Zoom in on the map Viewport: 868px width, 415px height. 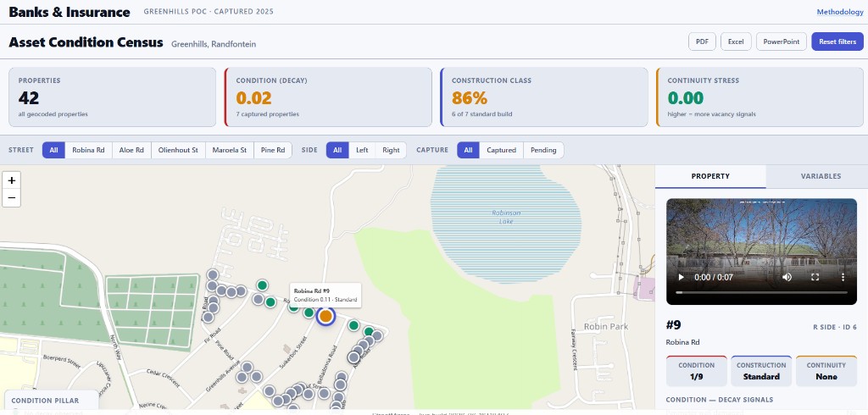(12, 180)
